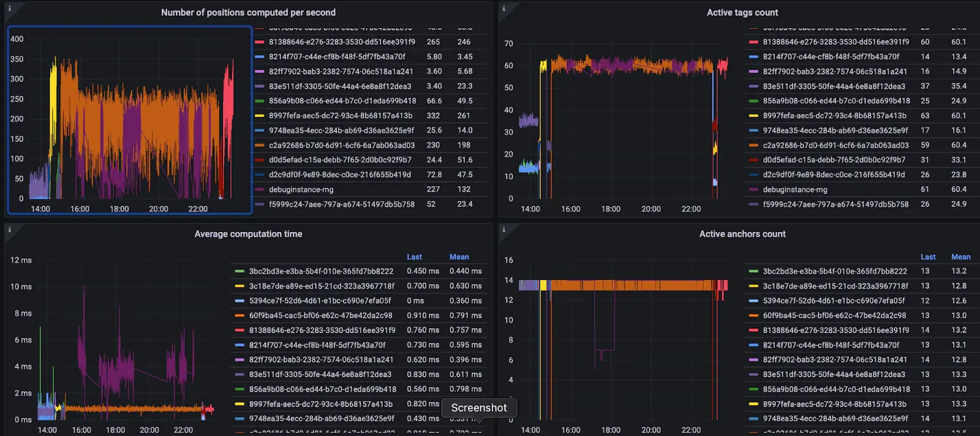Select 3c18e7de series name in Average computation time legend
The image size is (980, 436).
[x=322, y=286]
